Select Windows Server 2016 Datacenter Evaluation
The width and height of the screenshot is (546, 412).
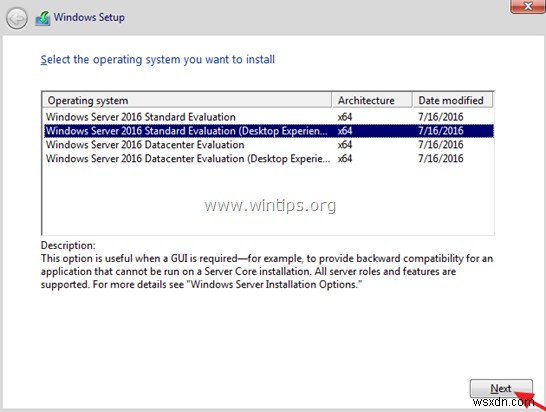pyautogui.click(x=268, y=145)
